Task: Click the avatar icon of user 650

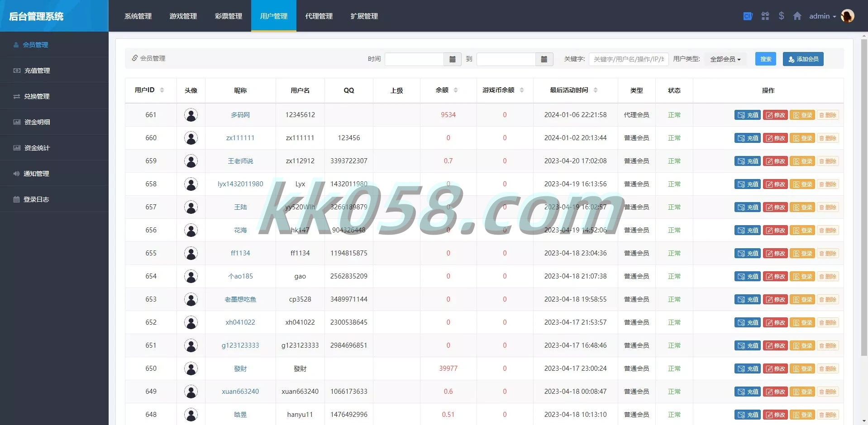Action: [191, 368]
